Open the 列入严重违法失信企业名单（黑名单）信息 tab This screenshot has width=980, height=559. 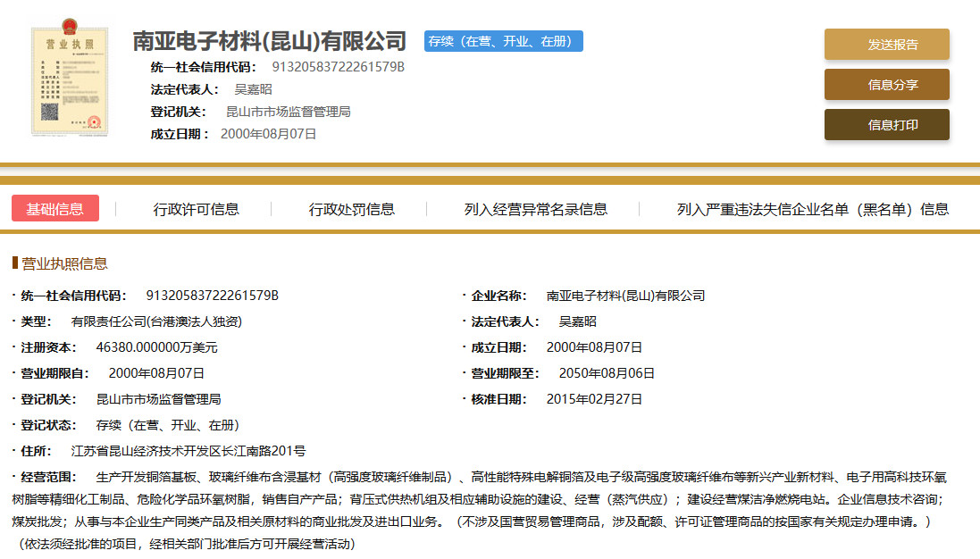[813, 209]
